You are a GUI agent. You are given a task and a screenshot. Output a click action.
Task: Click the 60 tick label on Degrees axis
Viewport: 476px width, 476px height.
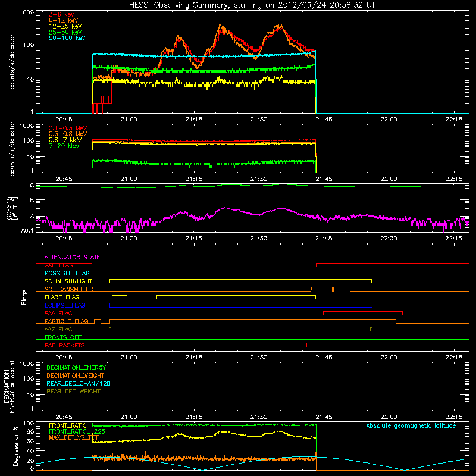[x=30, y=441]
